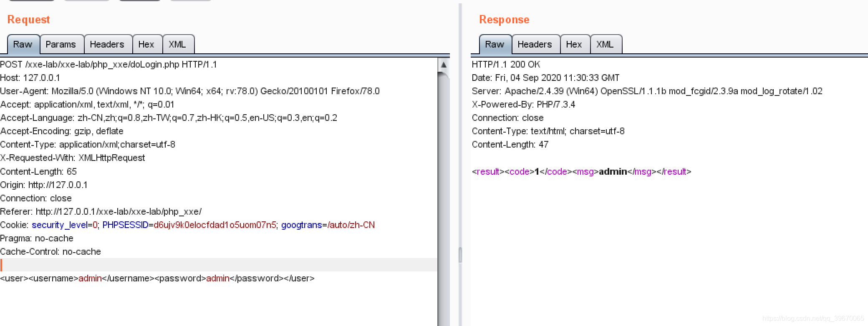Click the Origin: http://127.0.0.1 line
Screen dimensions: 868x326
(44, 185)
